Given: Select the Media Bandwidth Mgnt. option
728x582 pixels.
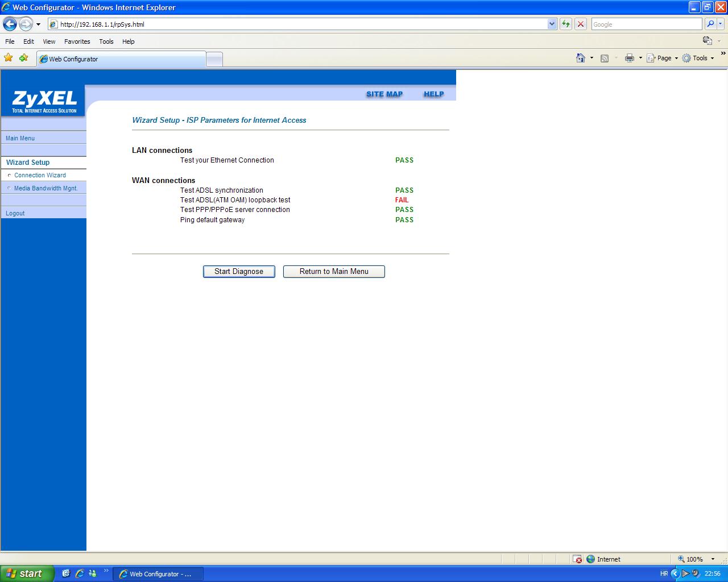Looking at the screenshot, I should pos(45,188).
